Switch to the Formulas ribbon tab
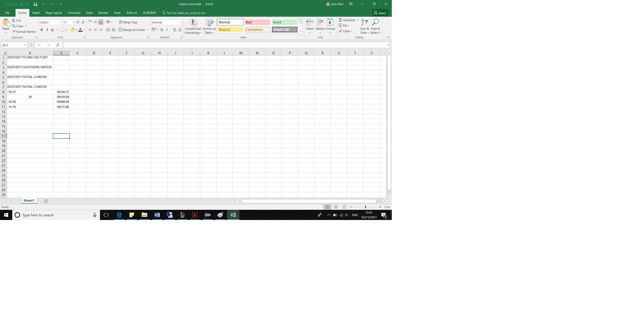Screen dimensions: 644x330 [x=74, y=13]
